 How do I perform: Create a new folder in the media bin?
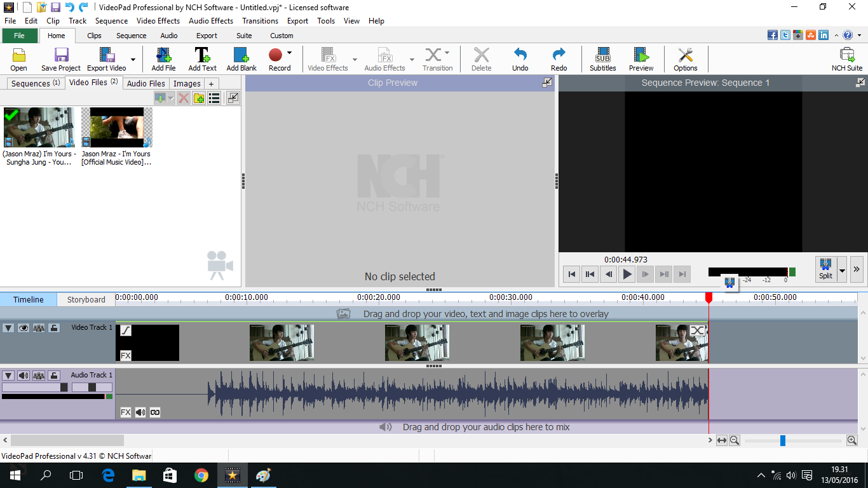199,98
